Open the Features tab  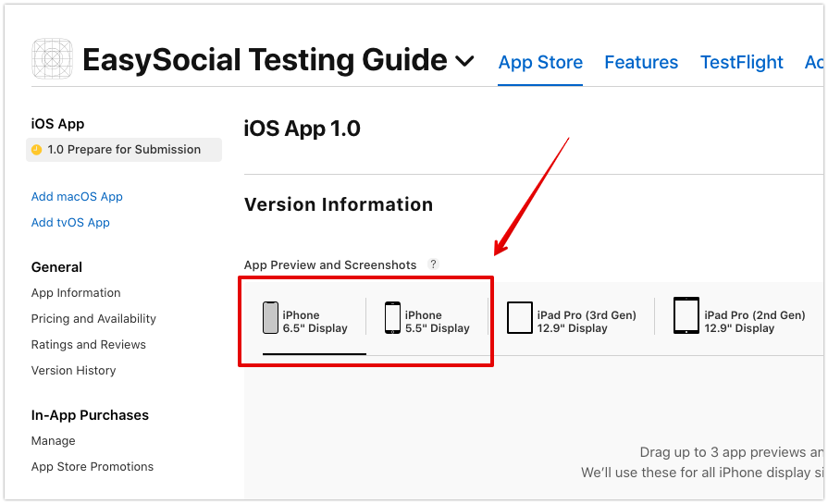641,62
